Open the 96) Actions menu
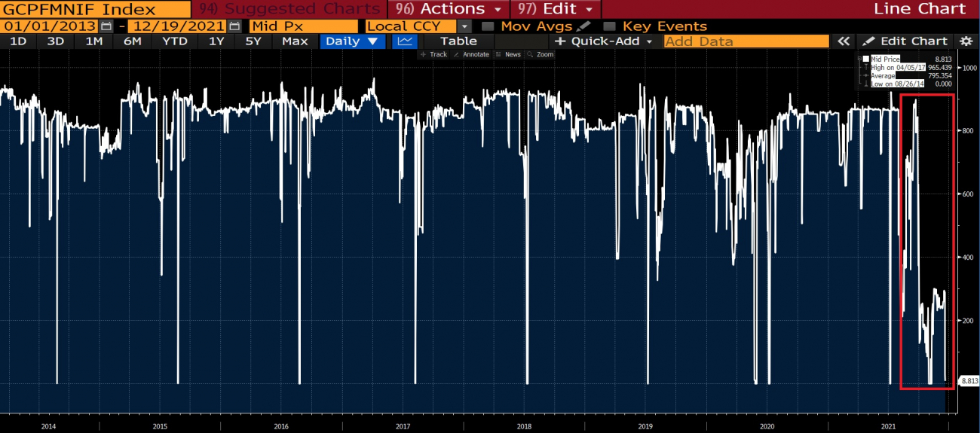 (x=449, y=9)
